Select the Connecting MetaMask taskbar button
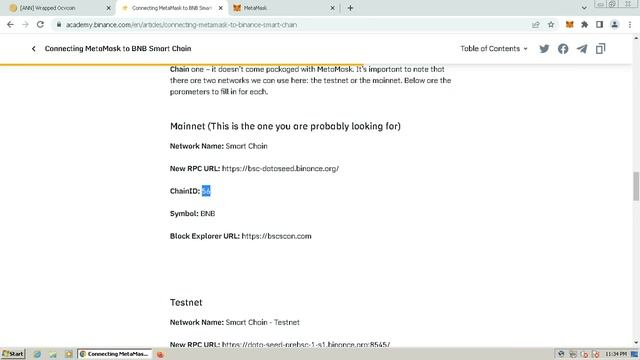640x360 pixels. click(115, 354)
